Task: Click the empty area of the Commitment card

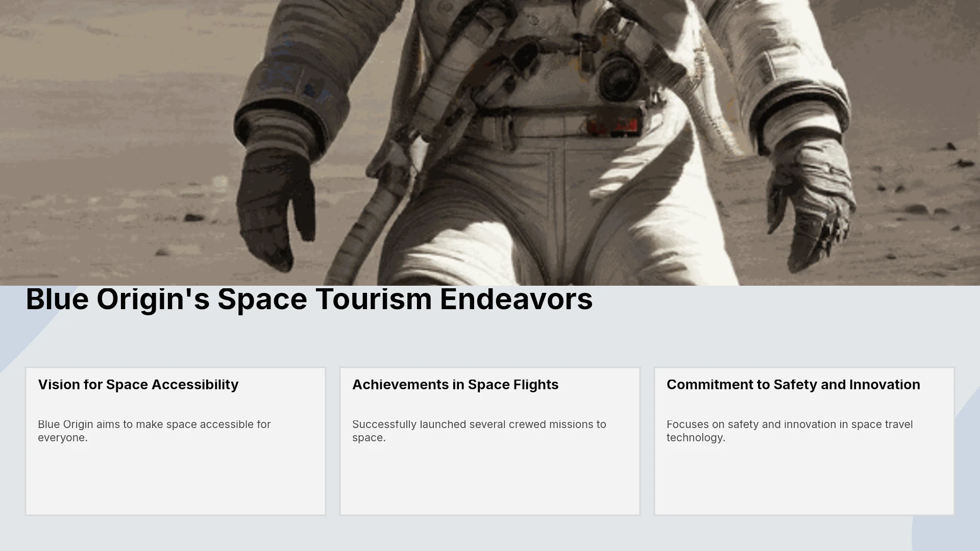Action: coord(804,480)
